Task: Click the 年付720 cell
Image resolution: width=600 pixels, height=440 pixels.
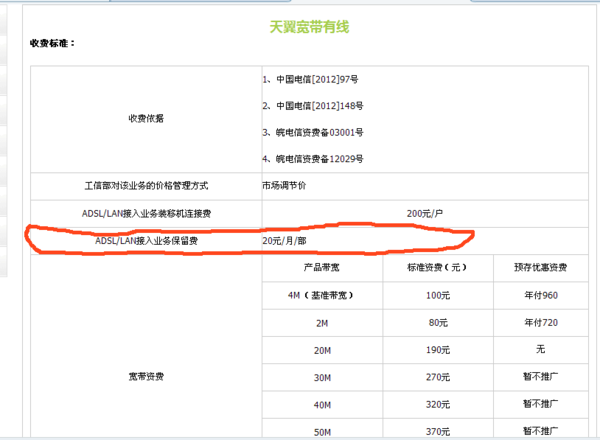Action: 541,323
